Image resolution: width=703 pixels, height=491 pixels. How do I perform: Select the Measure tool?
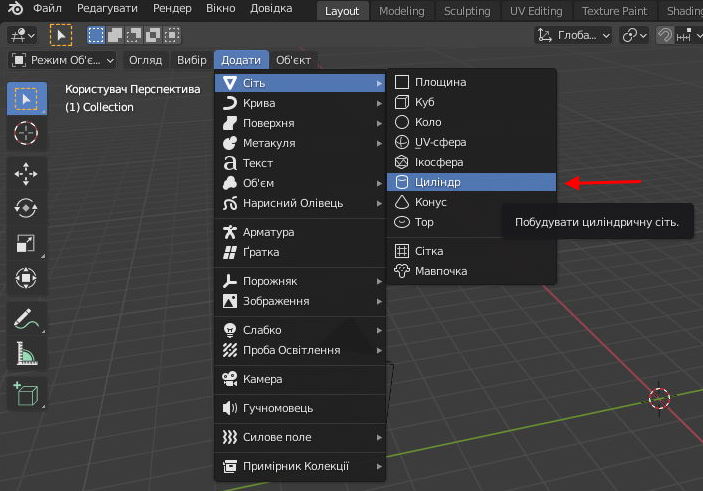(x=26, y=353)
